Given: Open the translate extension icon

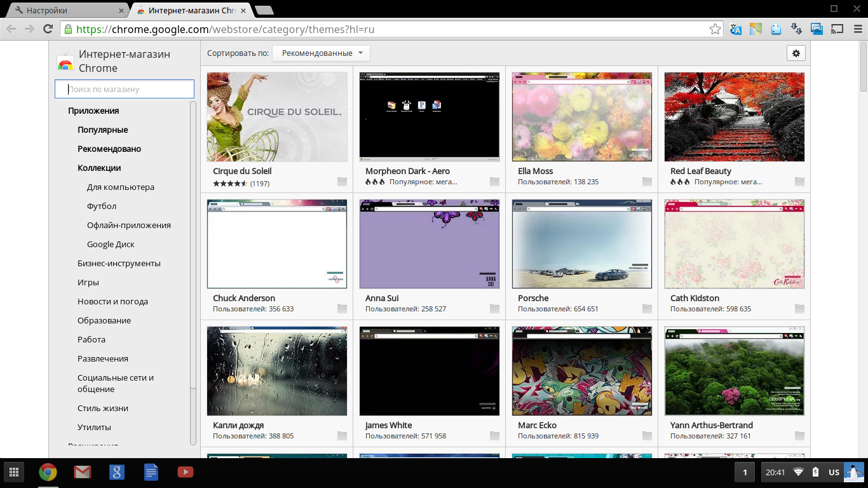Looking at the screenshot, I should point(736,29).
